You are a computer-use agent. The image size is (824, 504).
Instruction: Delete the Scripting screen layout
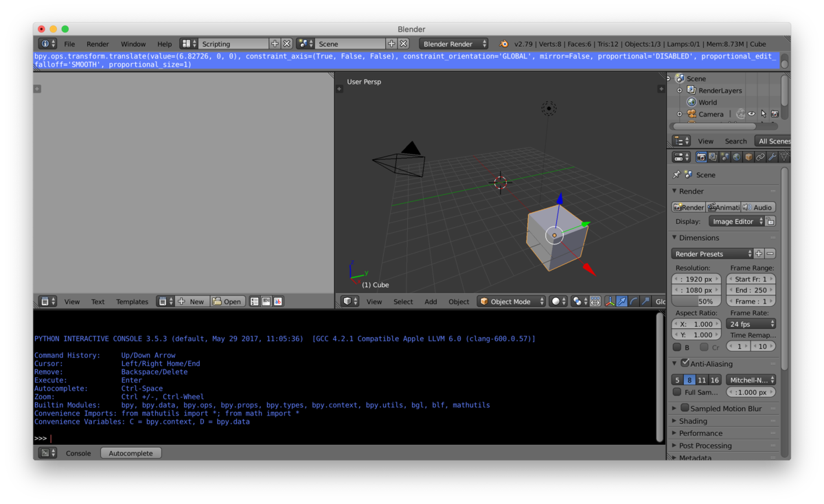[x=287, y=44]
